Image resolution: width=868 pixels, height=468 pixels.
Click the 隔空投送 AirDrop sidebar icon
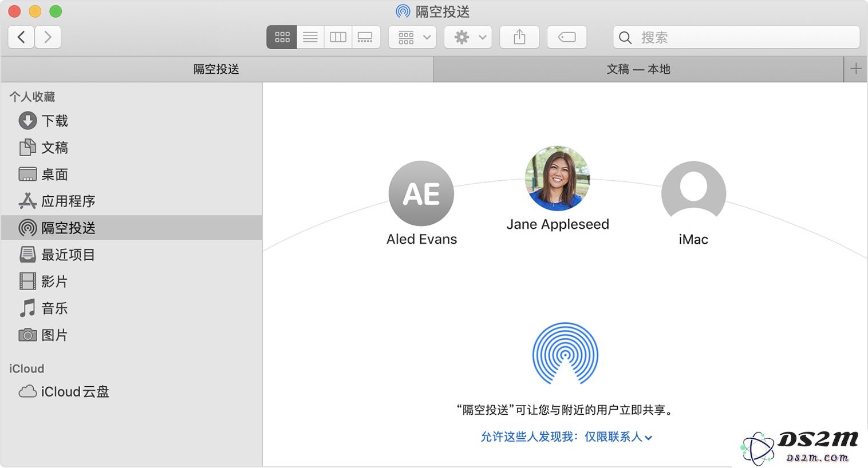point(27,228)
